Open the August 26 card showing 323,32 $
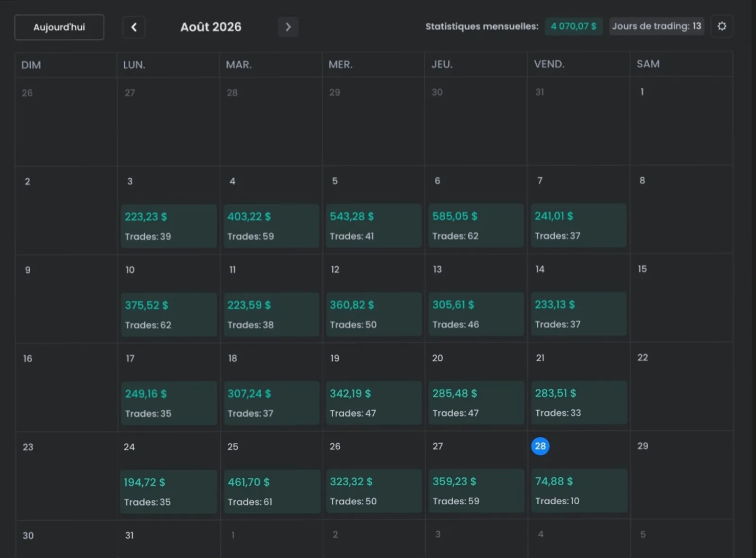756x558 pixels. pos(374,491)
